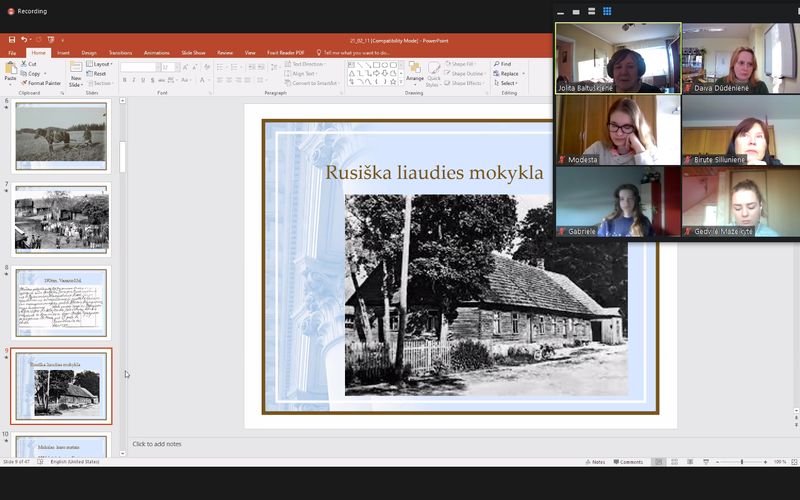
Task: Select slide 7 thumbnail in slide panel
Action: point(61,221)
